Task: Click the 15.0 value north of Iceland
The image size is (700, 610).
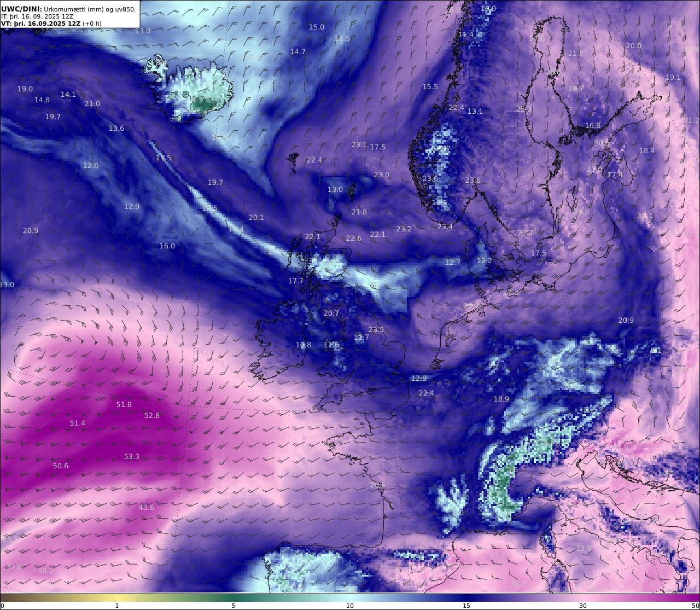Action: (317, 27)
